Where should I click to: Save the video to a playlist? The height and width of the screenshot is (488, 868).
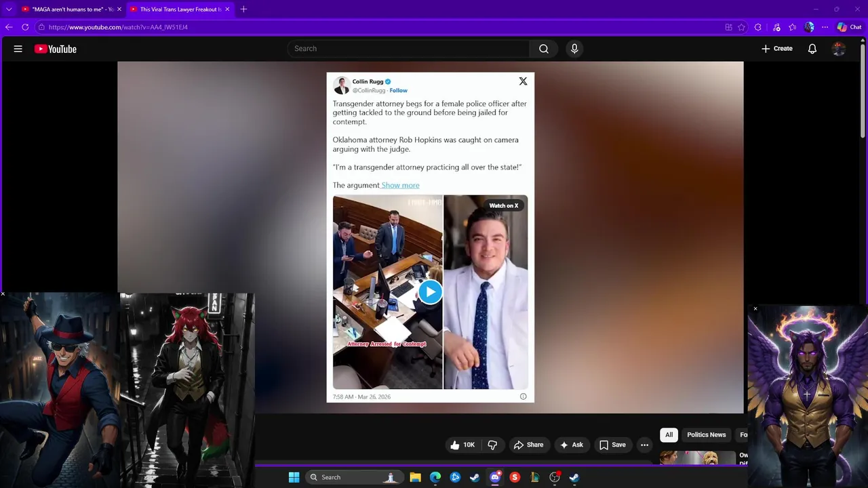pos(612,445)
